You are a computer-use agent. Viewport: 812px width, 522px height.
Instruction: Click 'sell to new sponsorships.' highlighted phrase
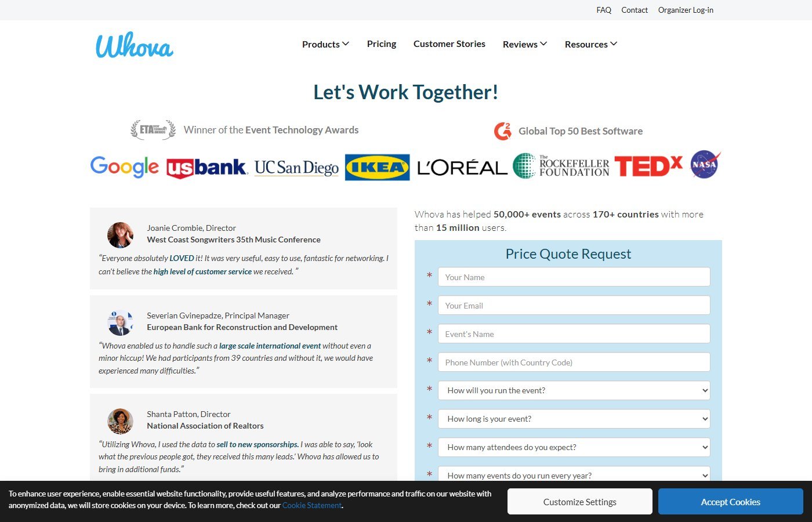[258, 444]
